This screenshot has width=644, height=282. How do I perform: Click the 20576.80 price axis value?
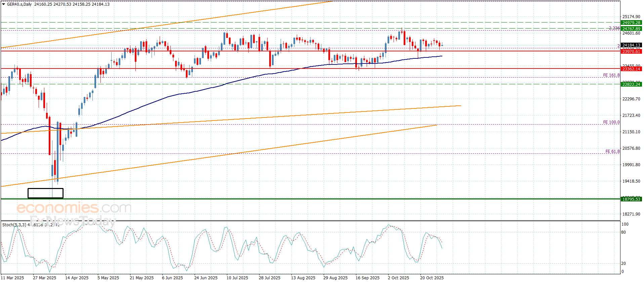(x=631, y=148)
